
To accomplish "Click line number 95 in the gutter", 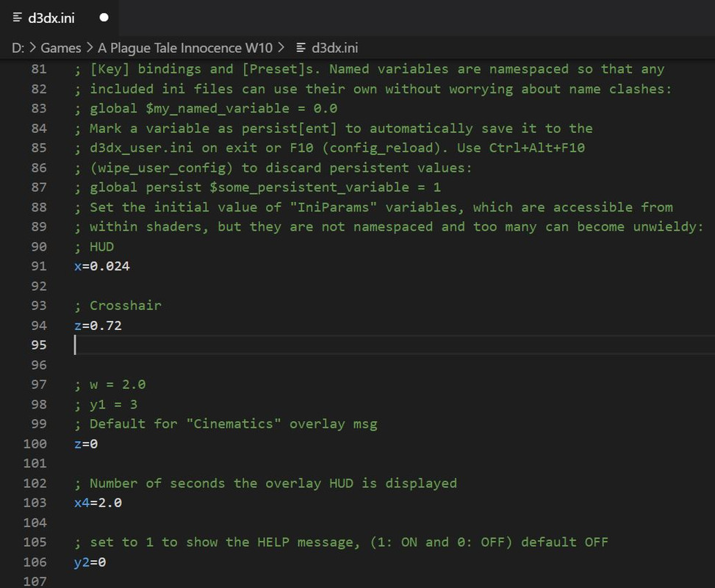I will click(39, 345).
